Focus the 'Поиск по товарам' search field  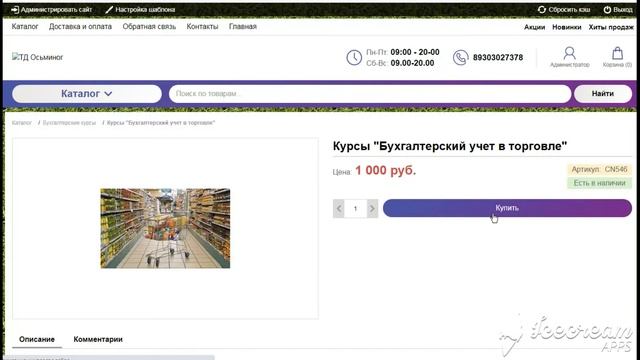tap(370, 94)
